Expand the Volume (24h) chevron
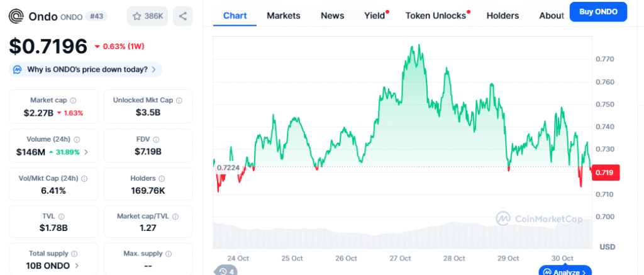 86,152
